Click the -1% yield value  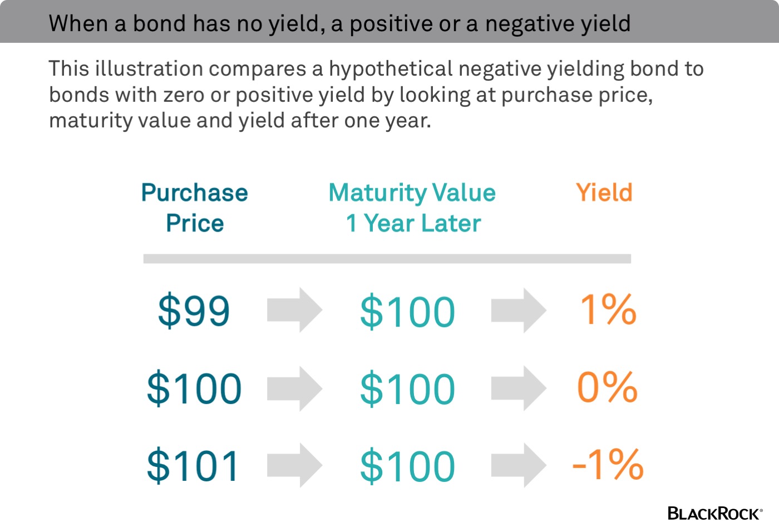pos(608,465)
